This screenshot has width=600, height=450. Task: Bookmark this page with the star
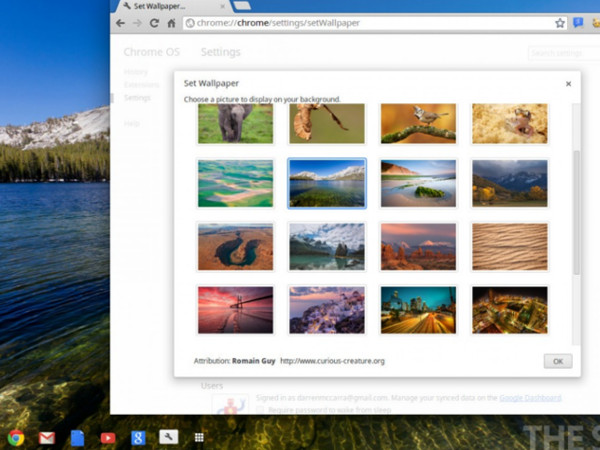click(x=560, y=23)
